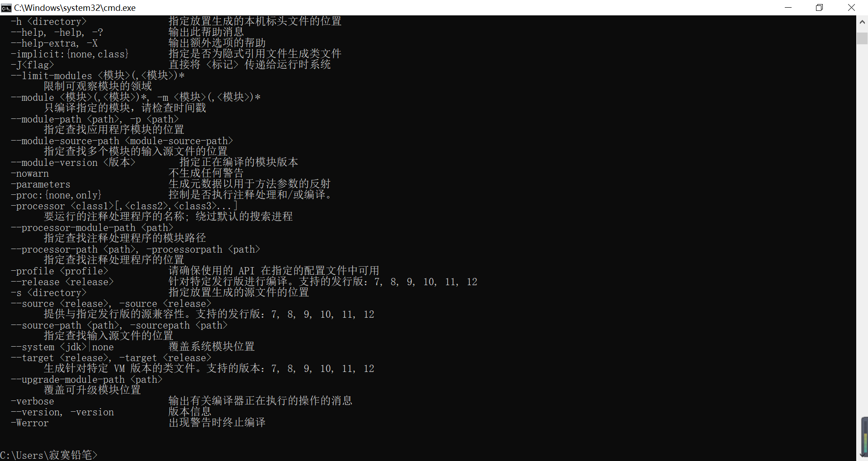Click the --release <release> option text
The height and width of the screenshot is (461, 868).
[x=62, y=282]
